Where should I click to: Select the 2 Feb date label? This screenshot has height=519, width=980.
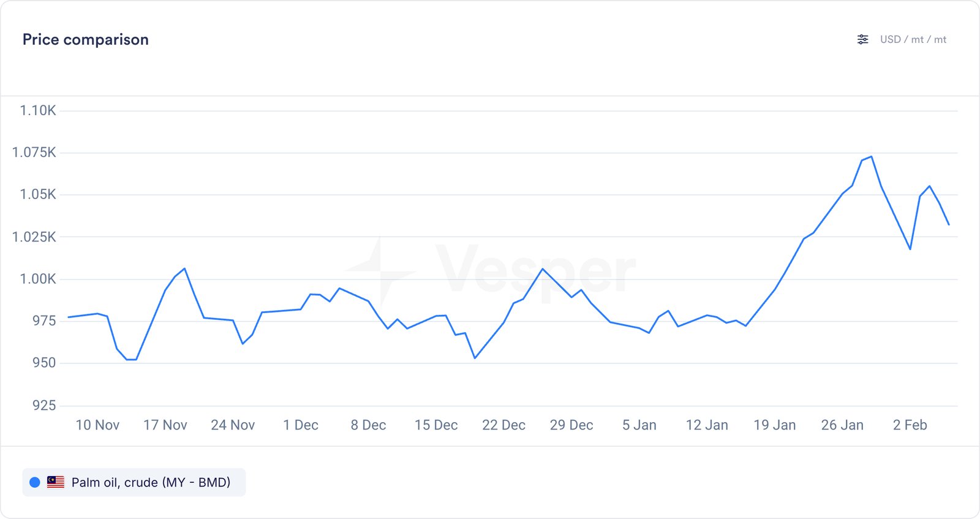pyautogui.click(x=910, y=425)
